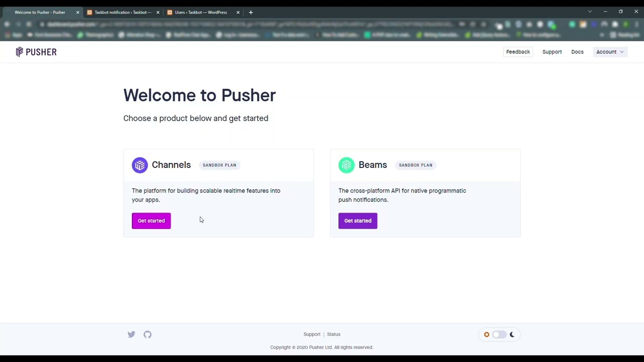Open a new browser tab

(251, 12)
